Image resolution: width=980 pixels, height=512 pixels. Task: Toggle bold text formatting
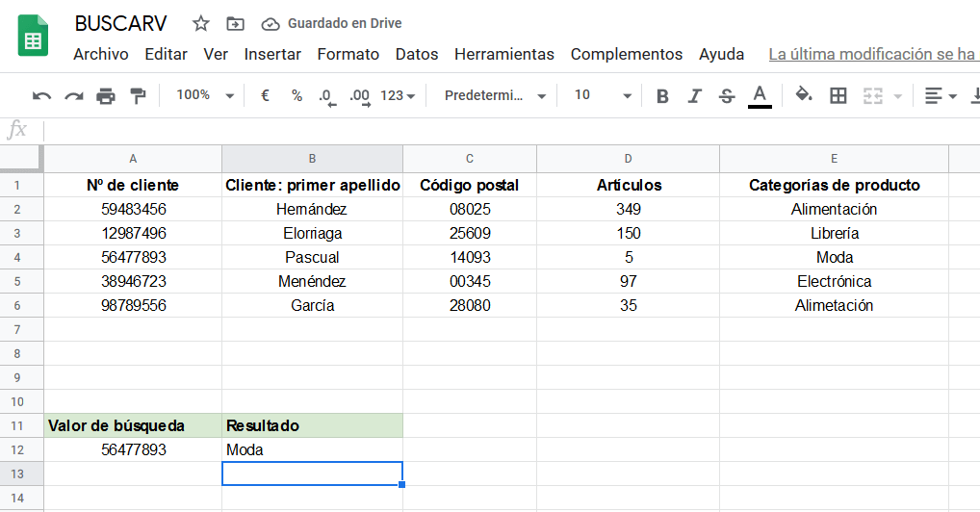[662, 95]
